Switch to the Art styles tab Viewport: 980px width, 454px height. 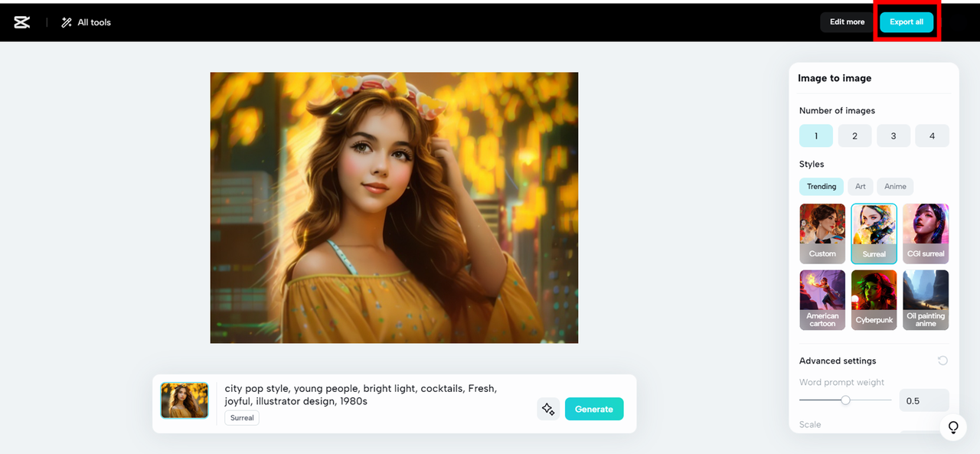(861, 186)
